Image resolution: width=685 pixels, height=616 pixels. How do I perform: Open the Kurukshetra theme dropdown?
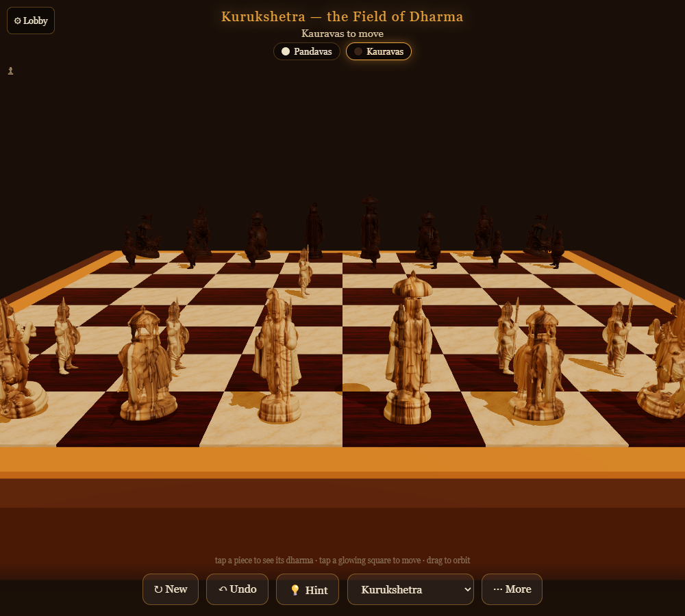410,589
